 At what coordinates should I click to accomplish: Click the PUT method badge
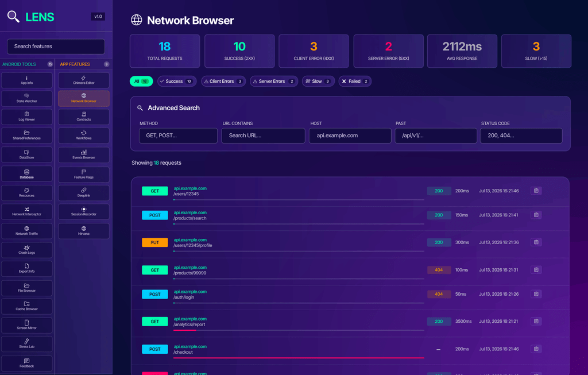155,242
